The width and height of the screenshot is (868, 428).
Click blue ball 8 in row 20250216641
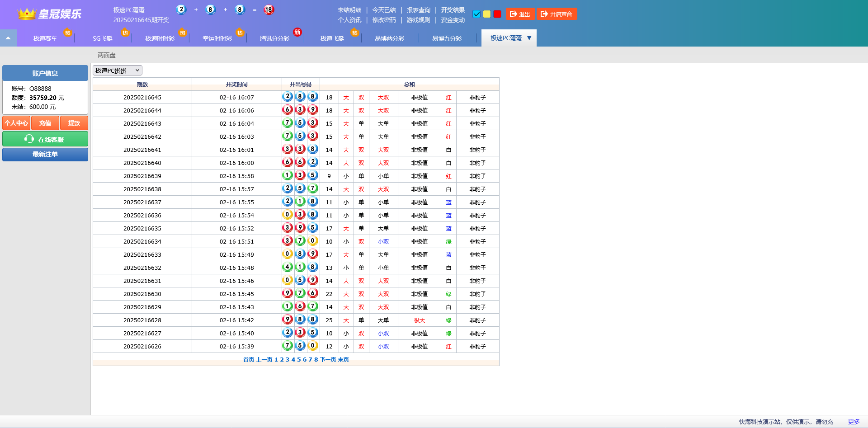pyautogui.click(x=312, y=149)
